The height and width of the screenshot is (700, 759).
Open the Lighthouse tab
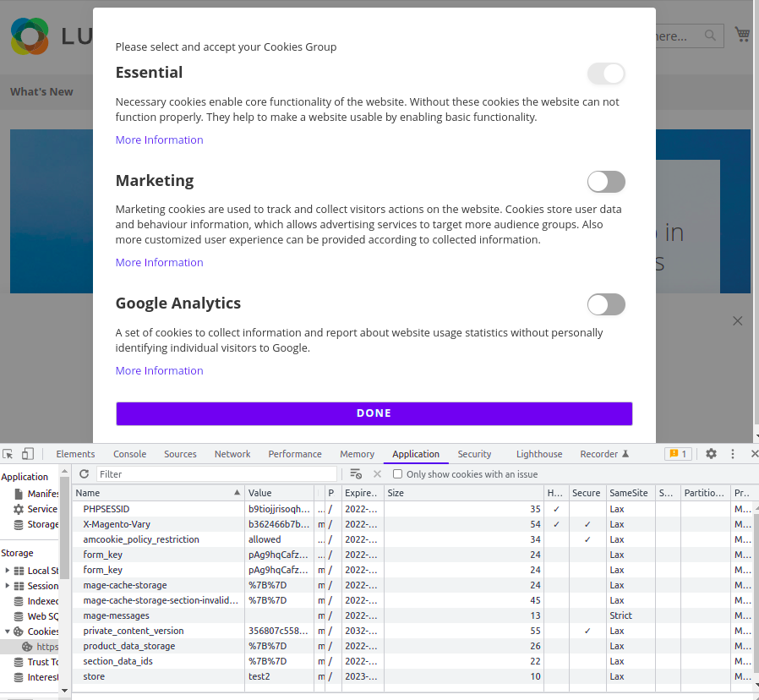tap(539, 454)
